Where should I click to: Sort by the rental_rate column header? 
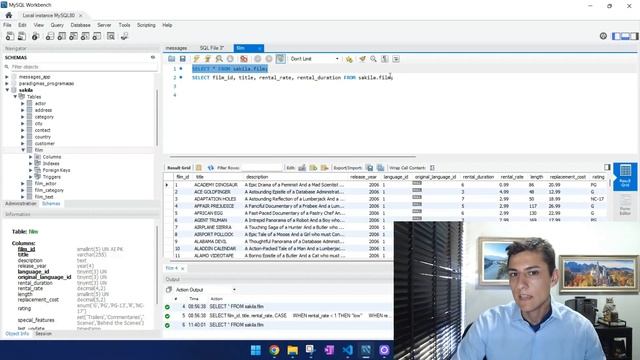pos(512,177)
